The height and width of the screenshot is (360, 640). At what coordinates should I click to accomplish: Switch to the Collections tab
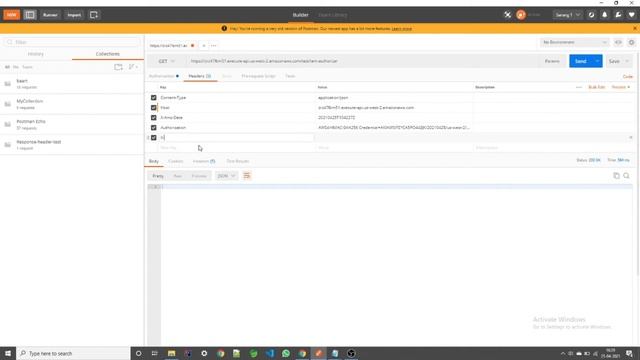click(x=108, y=54)
